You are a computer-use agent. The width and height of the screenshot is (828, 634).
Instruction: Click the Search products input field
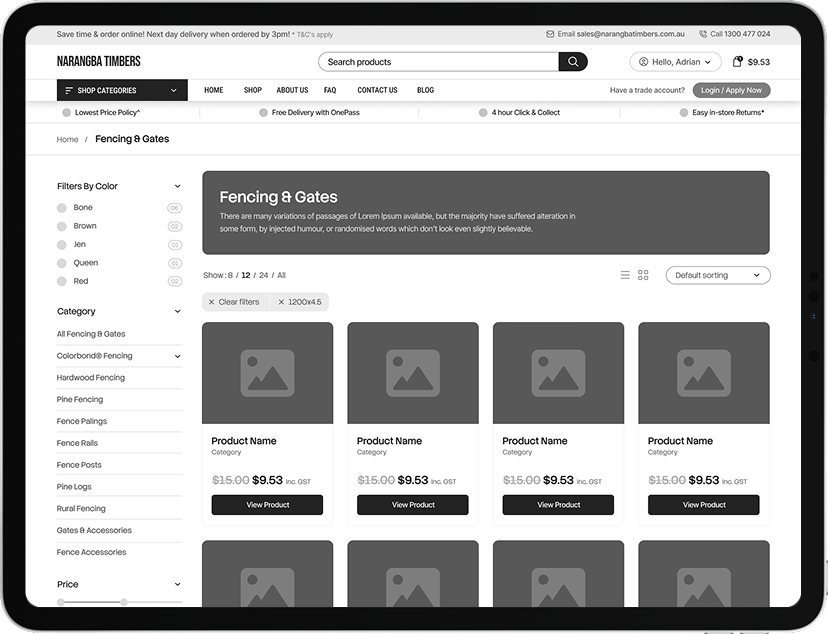438,62
